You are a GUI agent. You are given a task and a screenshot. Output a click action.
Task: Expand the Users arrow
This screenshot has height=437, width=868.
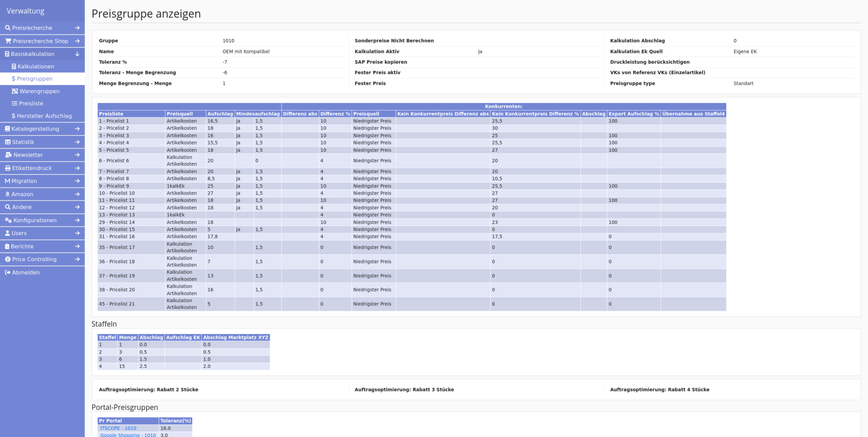point(77,233)
